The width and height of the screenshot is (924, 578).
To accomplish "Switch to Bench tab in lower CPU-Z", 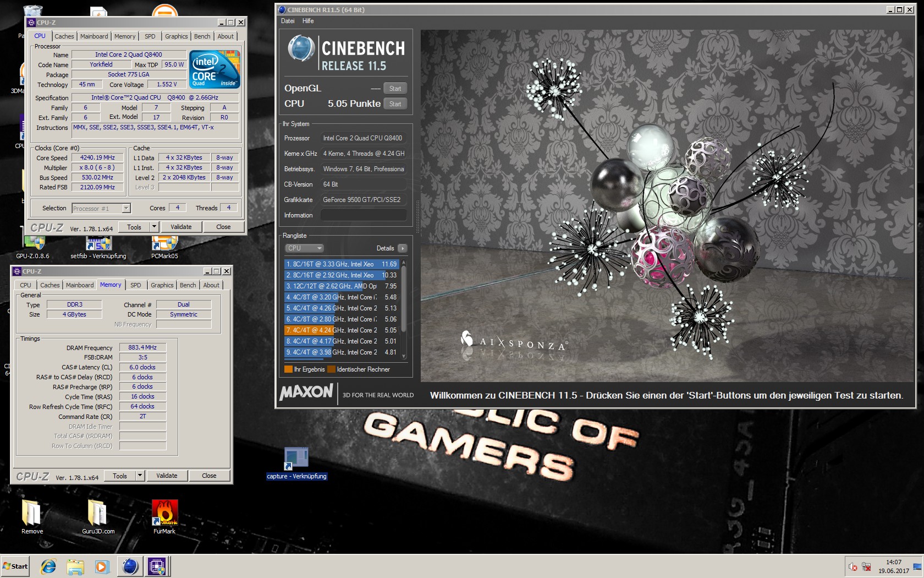I will click(188, 285).
